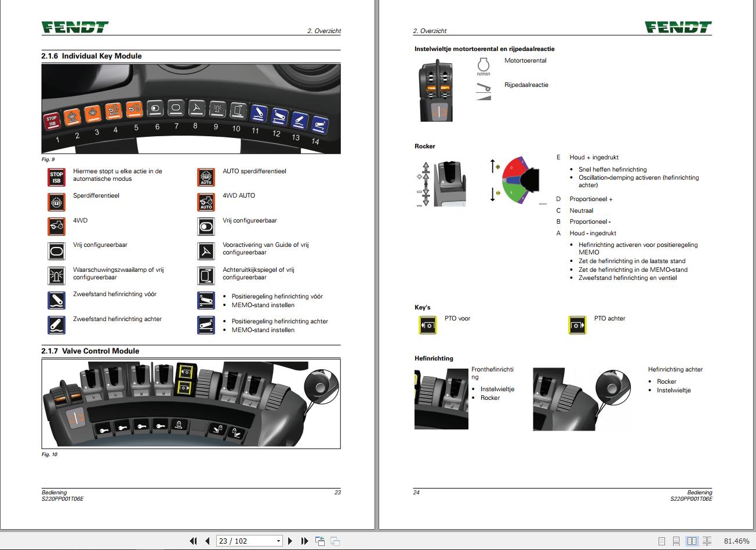Click the 'Snel heffen hefinrichting' bullet
The image size is (756, 550).
[x=613, y=170]
